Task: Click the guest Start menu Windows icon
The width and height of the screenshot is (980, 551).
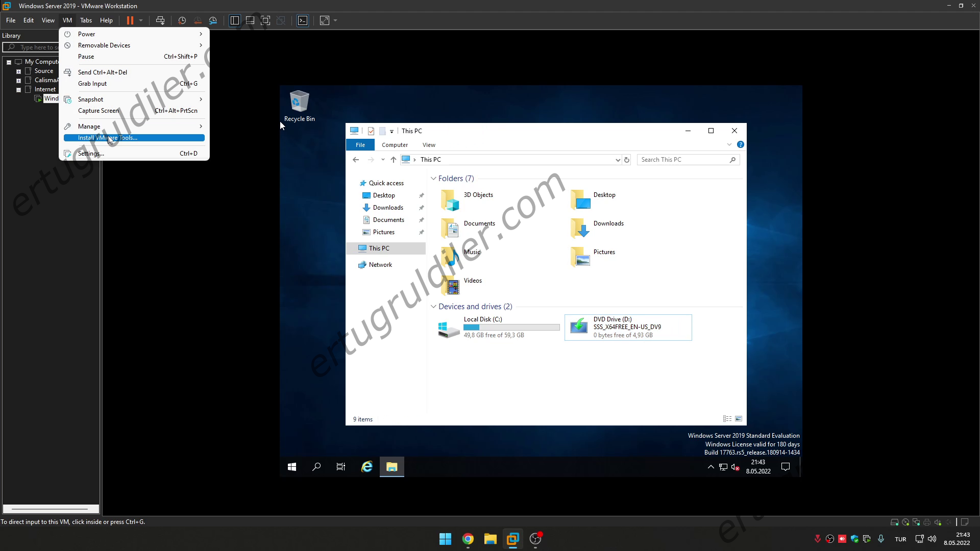Action: point(292,466)
